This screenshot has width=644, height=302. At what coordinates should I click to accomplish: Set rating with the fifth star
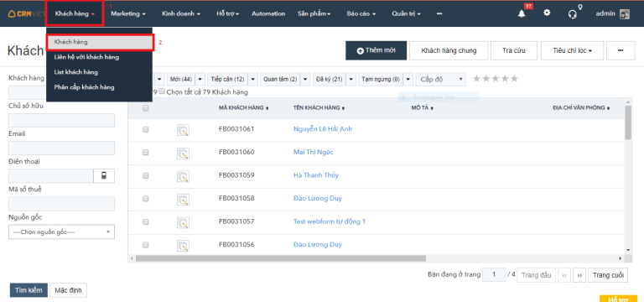514,79
